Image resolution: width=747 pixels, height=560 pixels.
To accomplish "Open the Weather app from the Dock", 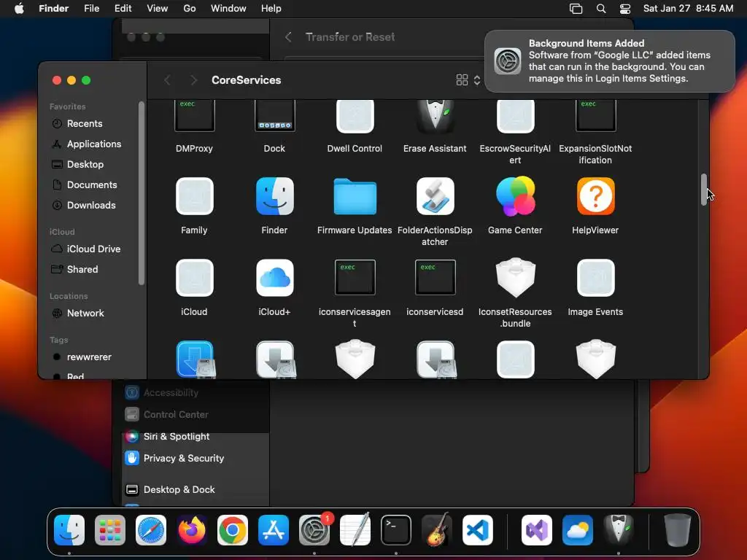I will (578, 530).
